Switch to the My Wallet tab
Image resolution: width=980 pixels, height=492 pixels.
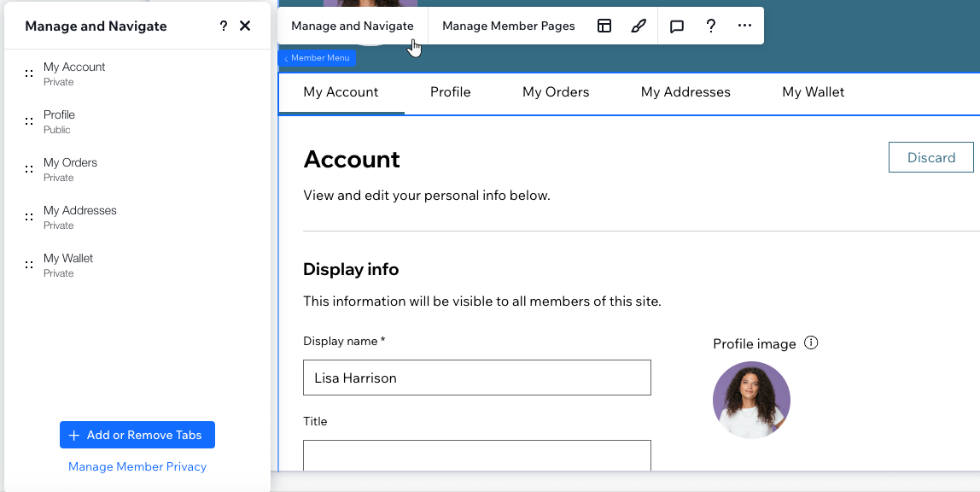813,91
